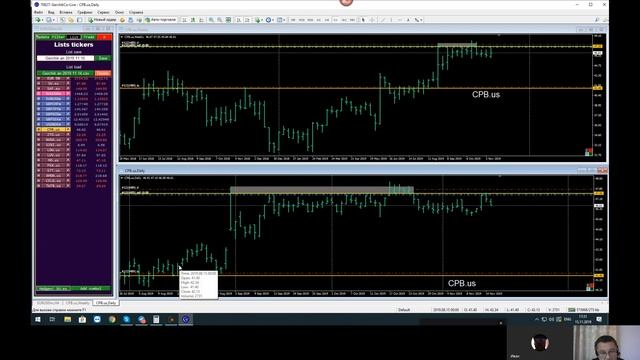Open Task View from the taskbar
The height and width of the screenshot is (360, 640).
tap(52, 320)
